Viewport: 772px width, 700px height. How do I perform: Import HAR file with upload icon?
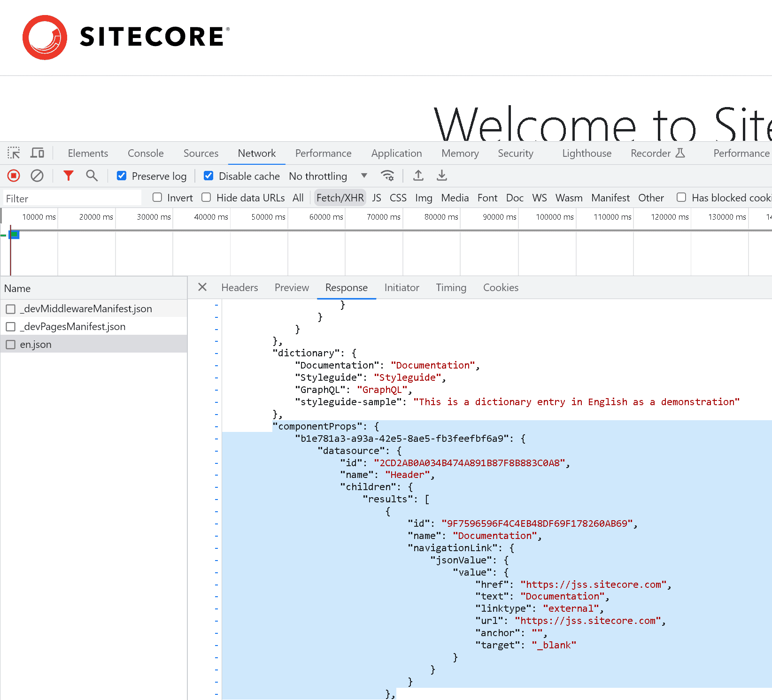coord(418,176)
